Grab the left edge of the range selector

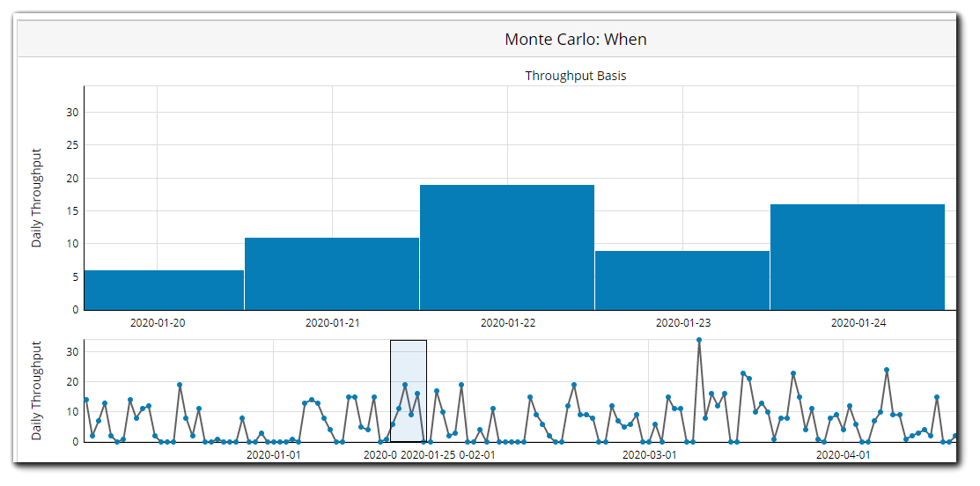pyautogui.click(x=391, y=391)
